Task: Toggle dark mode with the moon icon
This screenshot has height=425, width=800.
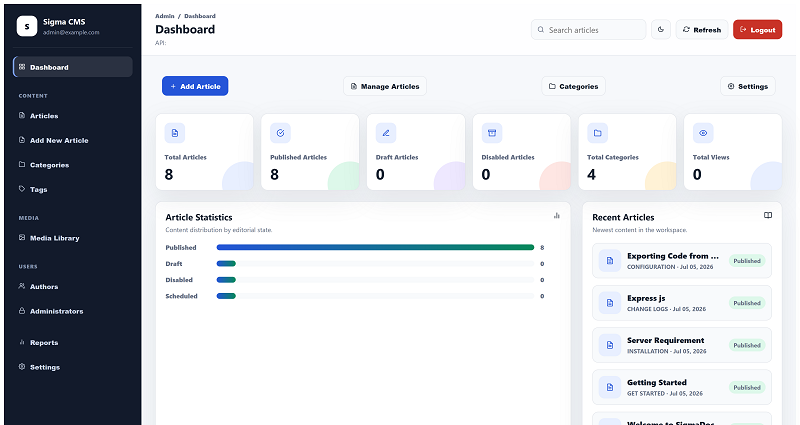Action: 661,30
